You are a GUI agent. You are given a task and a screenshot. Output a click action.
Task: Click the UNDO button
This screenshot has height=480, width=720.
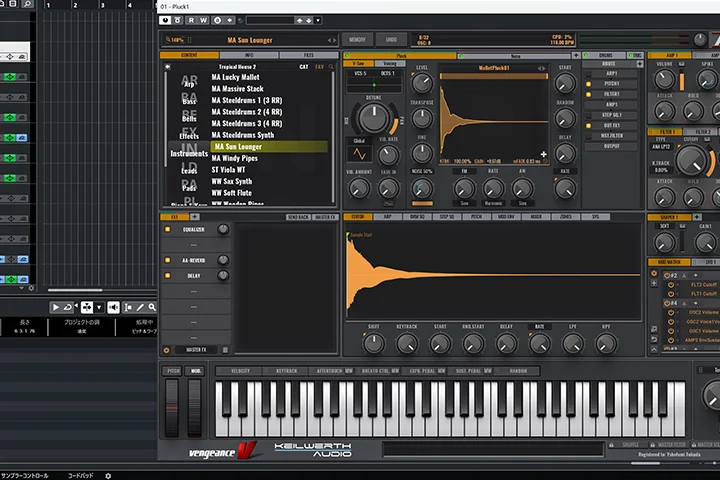pyautogui.click(x=391, y=40)
